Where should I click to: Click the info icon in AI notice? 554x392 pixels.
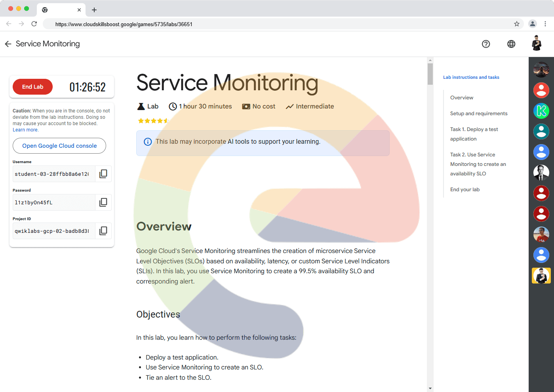coord(148,142)
